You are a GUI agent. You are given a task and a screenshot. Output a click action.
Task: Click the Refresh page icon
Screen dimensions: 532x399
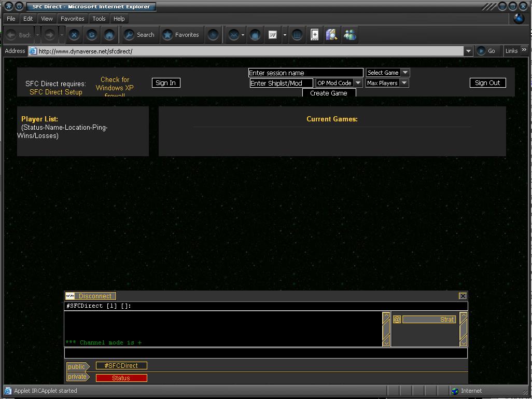click(x=92, y=35)
